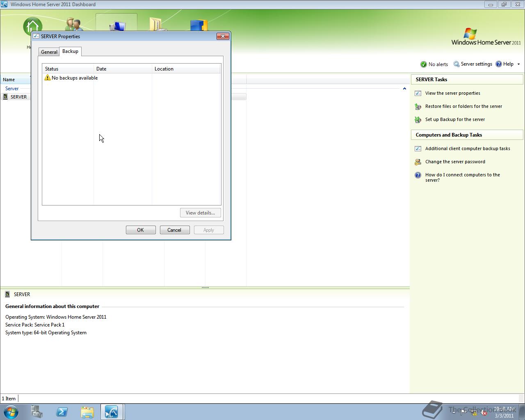This screenshot has width=525, height=420.
Task: Click the No alerts status text
Action: [438, 64]
